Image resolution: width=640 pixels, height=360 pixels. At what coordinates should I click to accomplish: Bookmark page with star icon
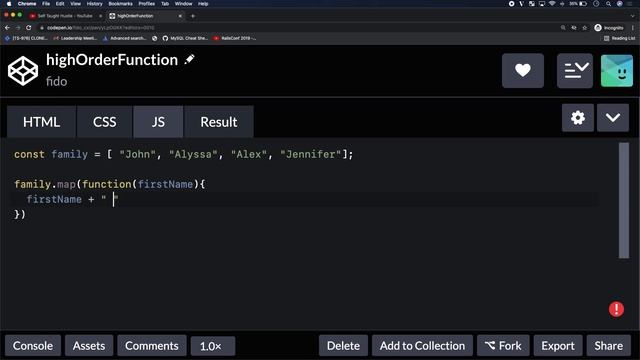coord(584,28)
